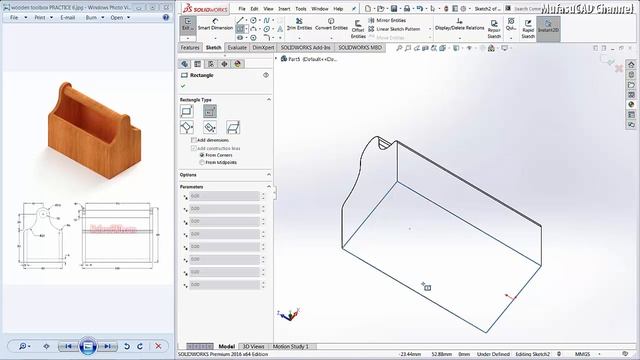Open the SolidWorks Tools menu
The width and height of the screenshot is (640, 360).
(301, 9)
